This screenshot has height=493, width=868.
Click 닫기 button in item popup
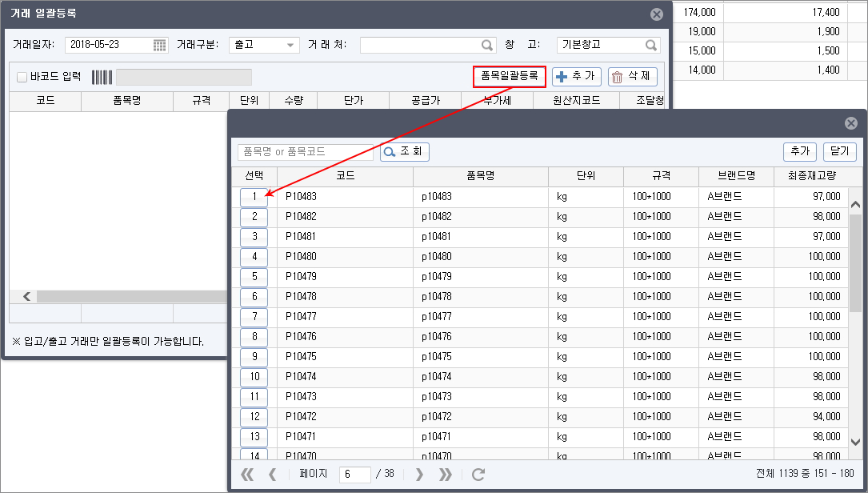840,151
